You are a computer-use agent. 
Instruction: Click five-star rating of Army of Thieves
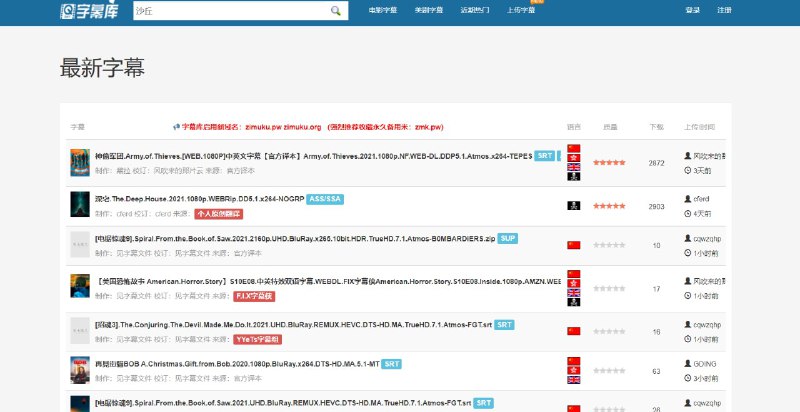click(x=609, y=162)
